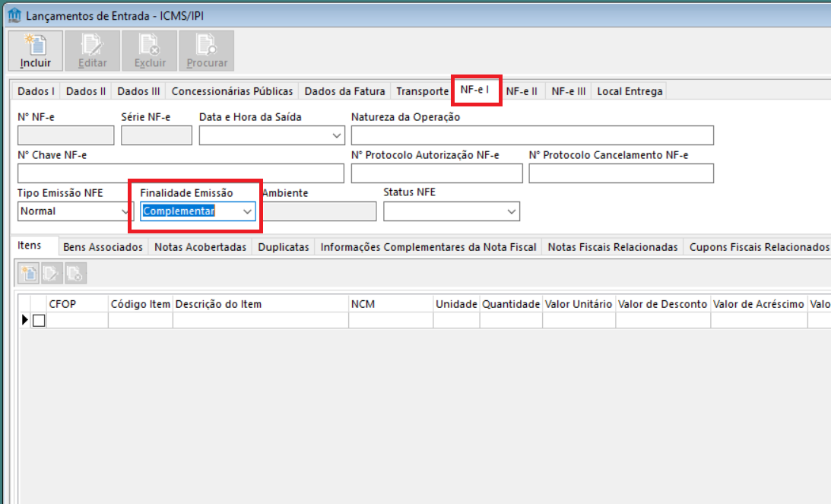Open the Tipo Emissão NFE dropdown
This screenshot has width=831, height=504.
[x=125, y=211]
